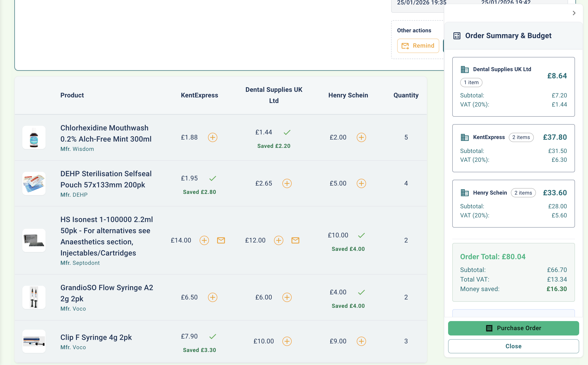Add Dental Supplies price for GrandioSO Flow Syringe
Viewport: 588px width, 365px height.
tap(287, 297)
